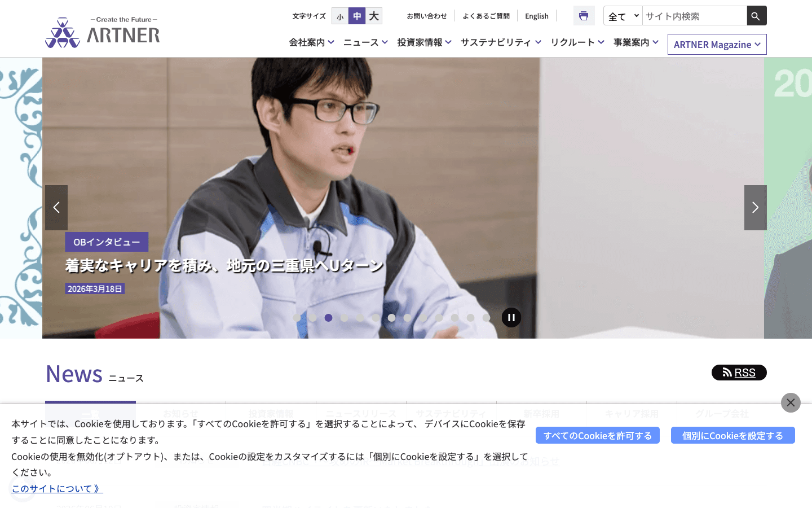
Task: Set font size to small (小)
Action: pyautogui.click(x=340, y=16)
